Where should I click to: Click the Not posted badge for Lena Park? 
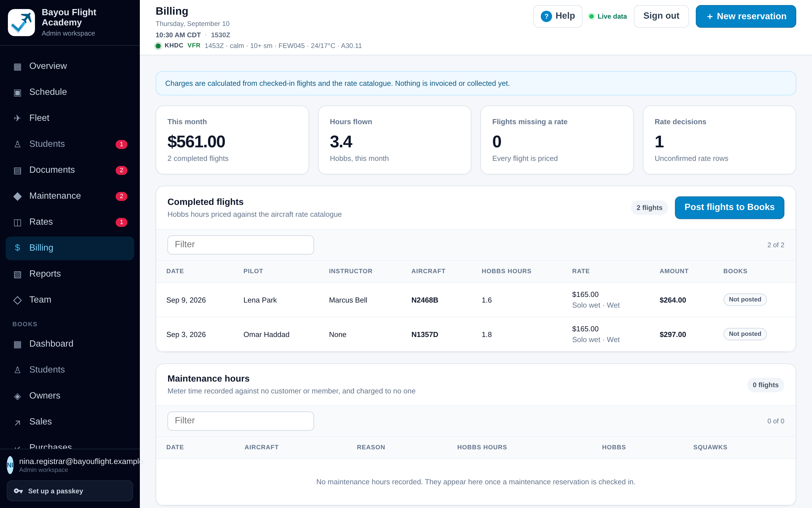click(745, 299)
